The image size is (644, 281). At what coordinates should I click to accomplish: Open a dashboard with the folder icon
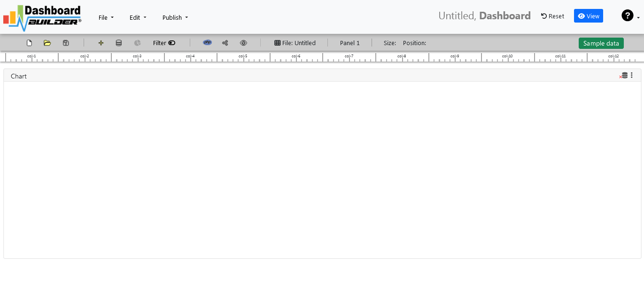click(x=47, y=43)
